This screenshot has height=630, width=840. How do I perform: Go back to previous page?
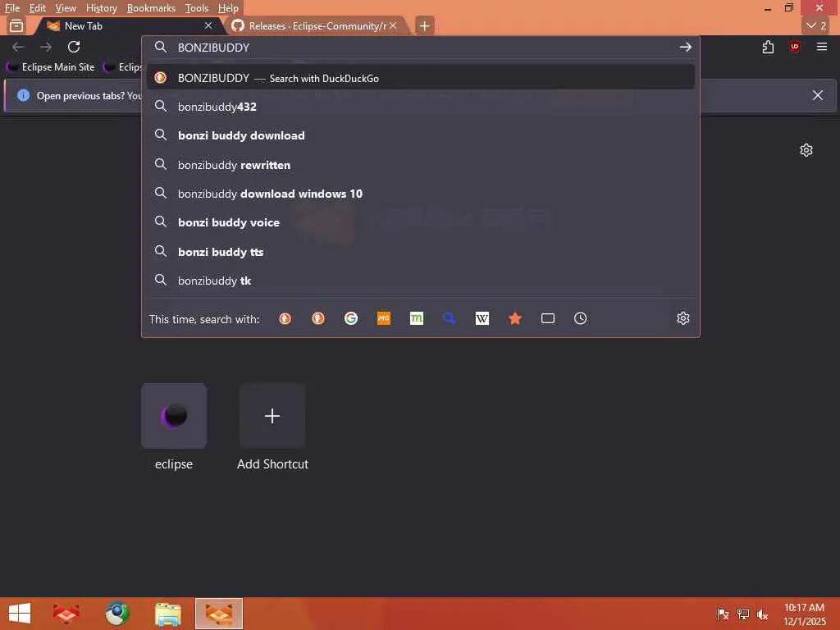click(18, 47)
